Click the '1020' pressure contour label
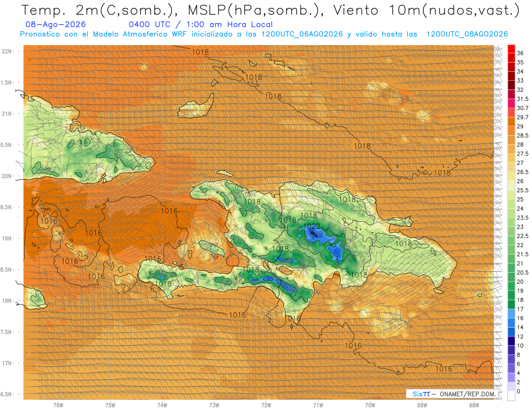 click(x=312, y=226)
